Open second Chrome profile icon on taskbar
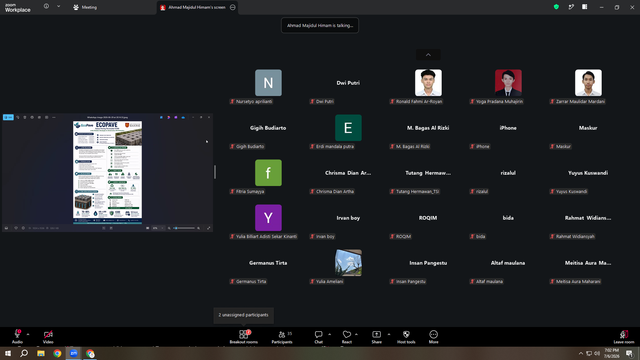Screen dimensions: 640x360 (x=90, y=353)
